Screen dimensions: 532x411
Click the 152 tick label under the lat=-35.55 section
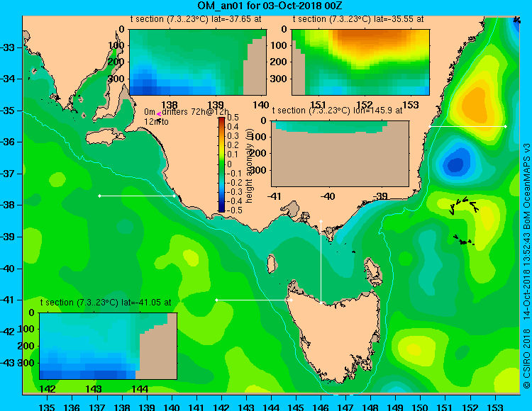tap(364, 105)
